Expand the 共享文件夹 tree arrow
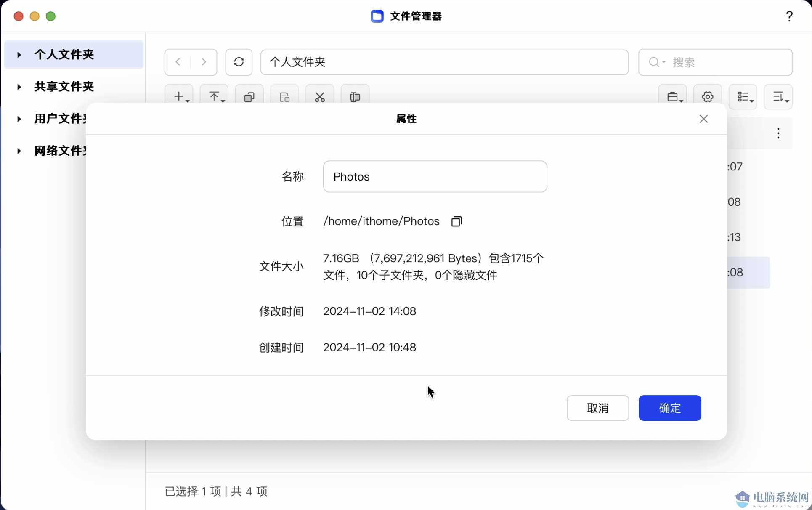The height and width of the screenshot is (510, 812). [19, 87]
